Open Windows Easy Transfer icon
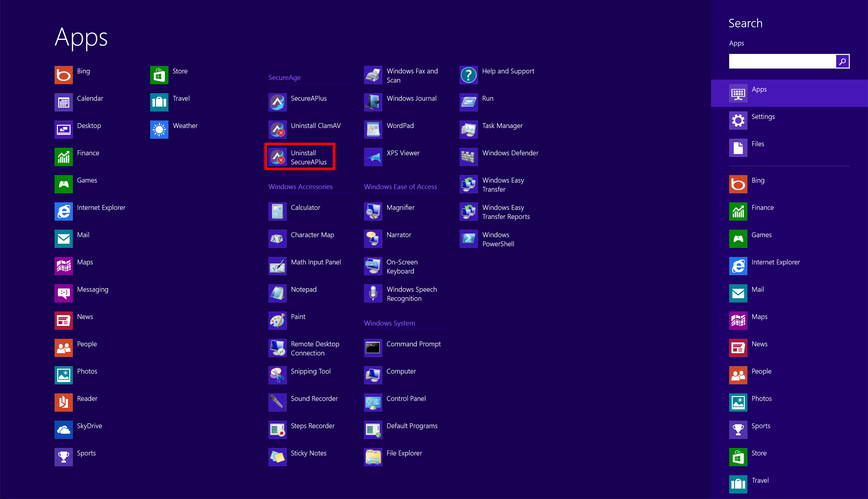This screenshot has width=868, height=499. point(468,184)
